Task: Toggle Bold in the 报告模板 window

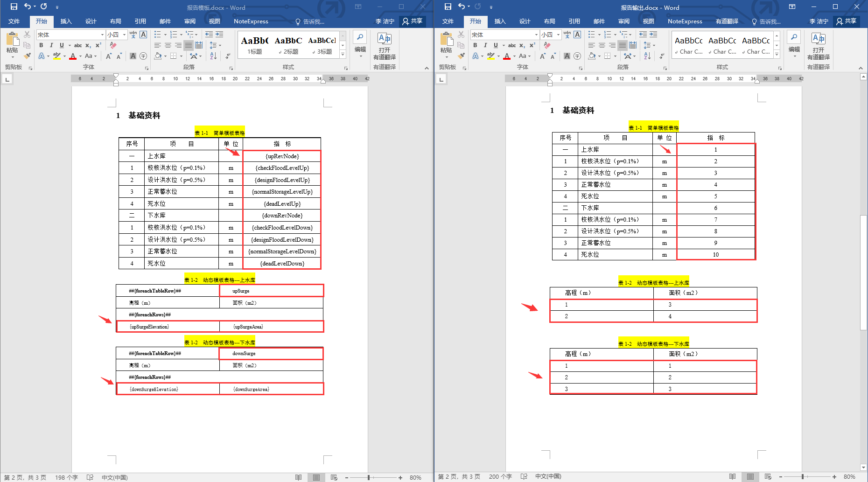Action: 41,45
